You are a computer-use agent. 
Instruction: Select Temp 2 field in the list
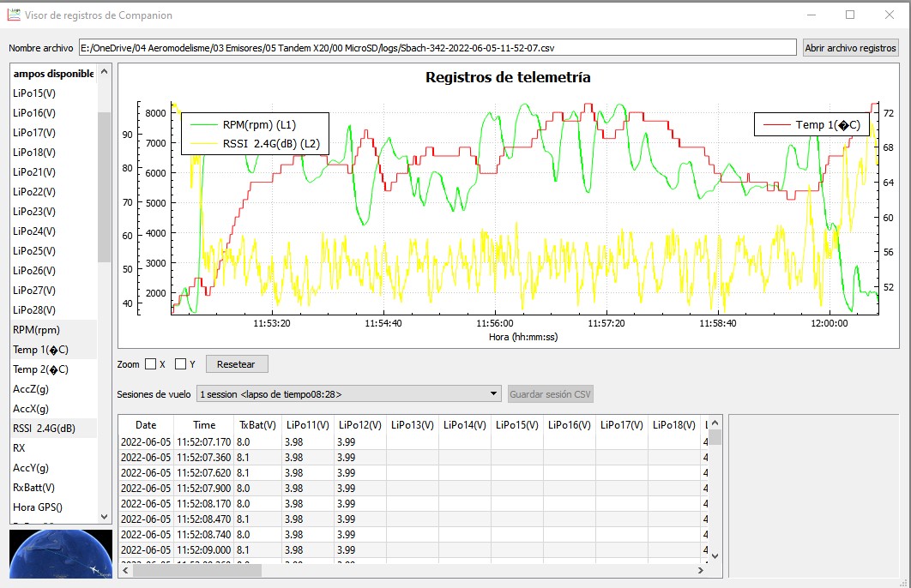40,369
